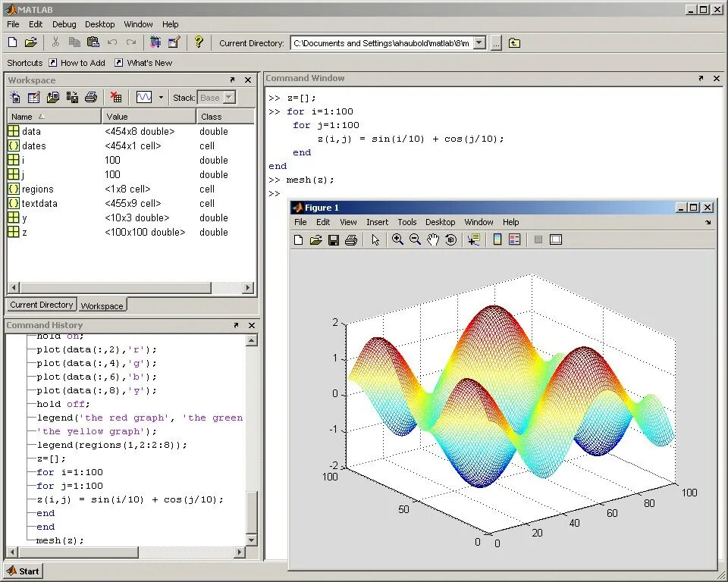Select the regions variable in the Workspace
Viewport: 728px width, 582px height.
pyautogui.click(x=131, y=189)
